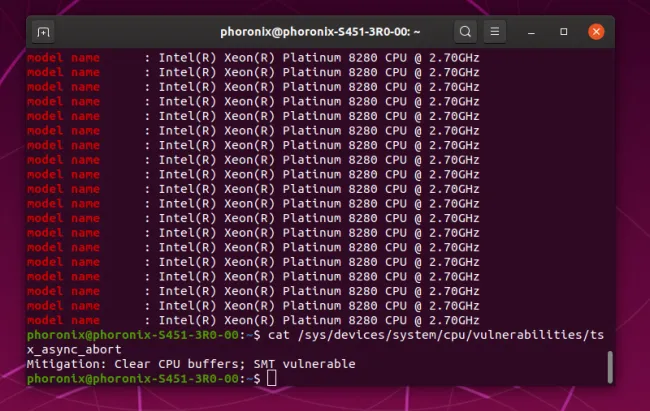Click the 'cat /sys/devices/system/cpu/vulnerabilities/ts' command text
Viewport: 650px width, 411px height.
[436, 335]
